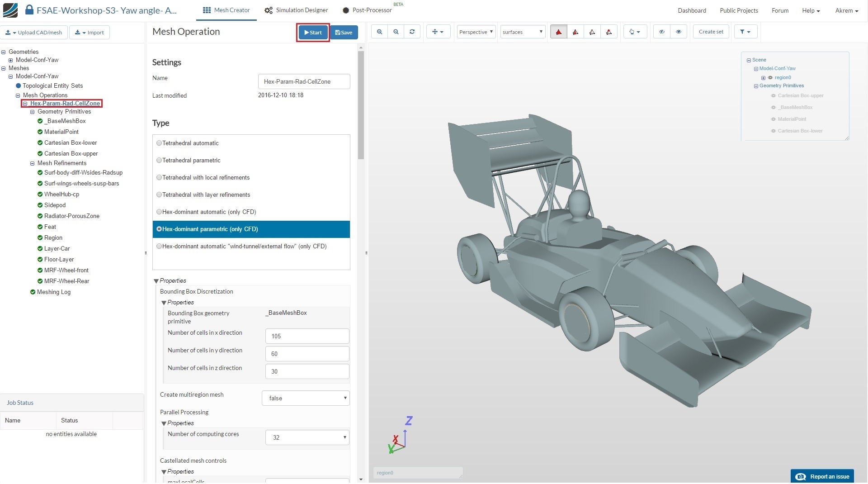Reset the 3D view with refresh icon
868x484 pixels.
[412, 32]
